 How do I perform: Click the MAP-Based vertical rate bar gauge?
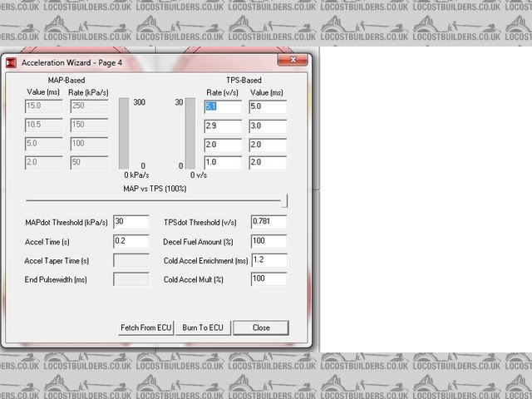(x=125, y=134)
